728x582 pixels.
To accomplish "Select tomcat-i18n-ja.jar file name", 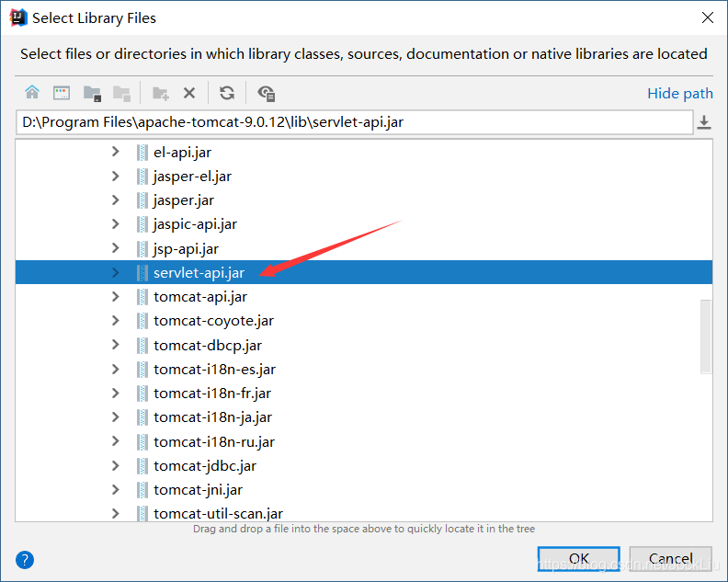I will pyautogui.click(x=212, y=417).
